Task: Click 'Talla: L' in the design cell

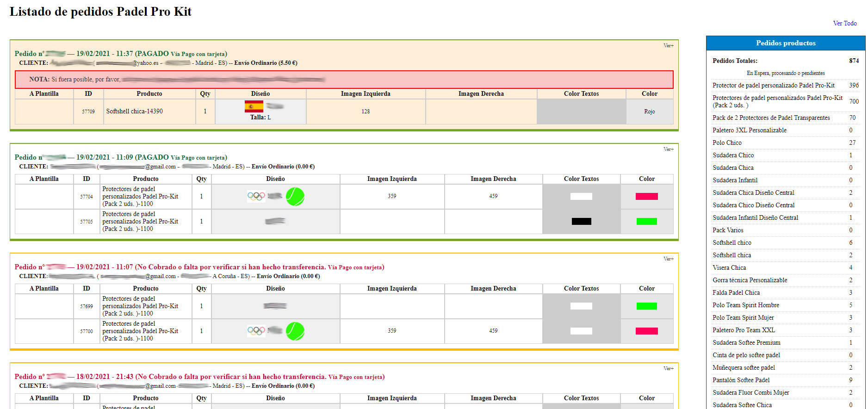Action: coord(260,118)
